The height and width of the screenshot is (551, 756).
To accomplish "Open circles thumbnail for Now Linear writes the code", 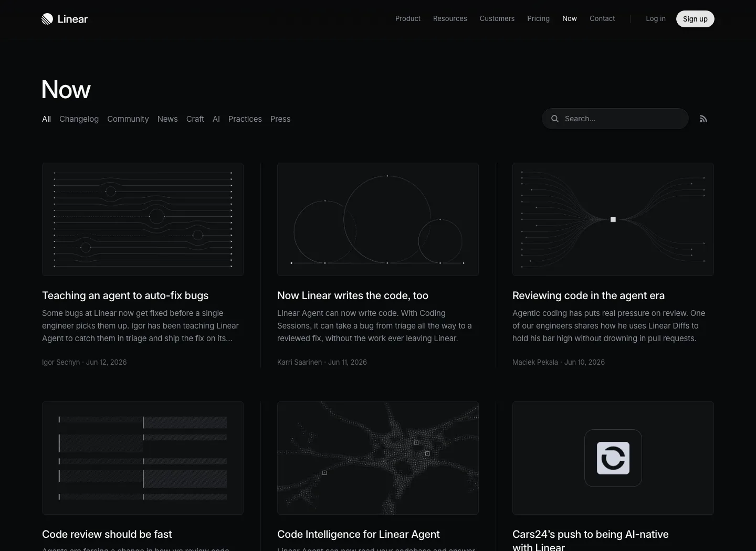I will click(x=378, y=219).
